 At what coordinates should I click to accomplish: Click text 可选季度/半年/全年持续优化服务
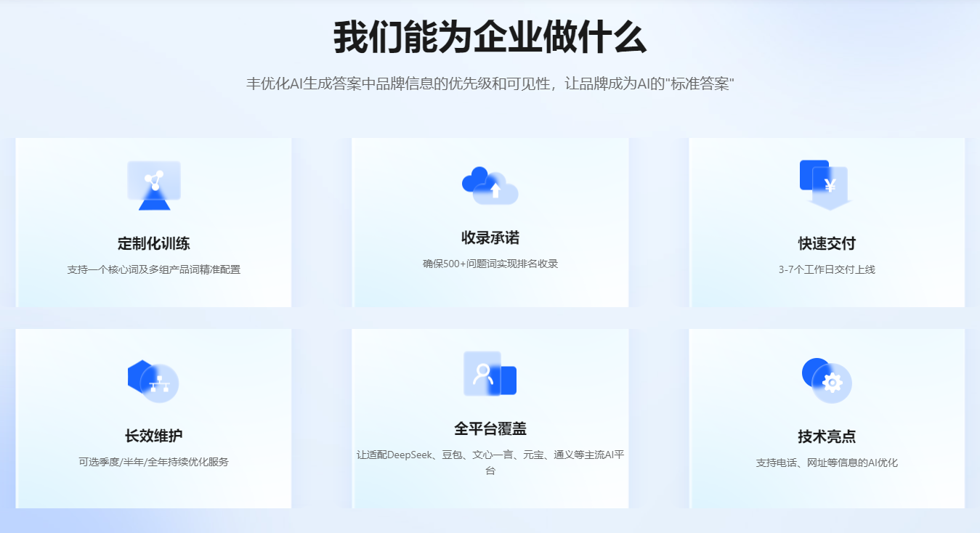pyautogui.click(x=154, y=462)
